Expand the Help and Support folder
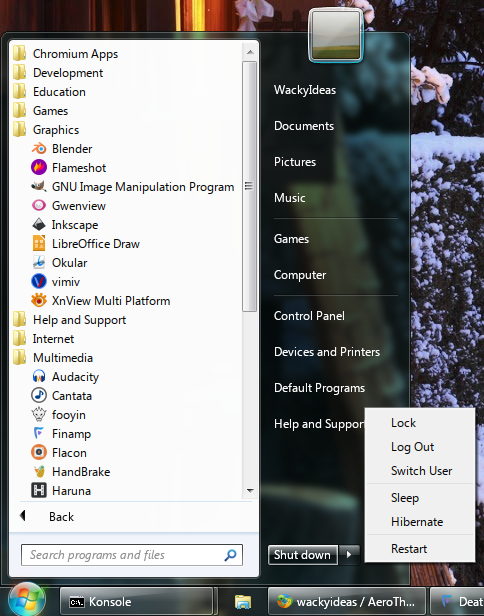 pyautogui.click(x=70, y=320)
